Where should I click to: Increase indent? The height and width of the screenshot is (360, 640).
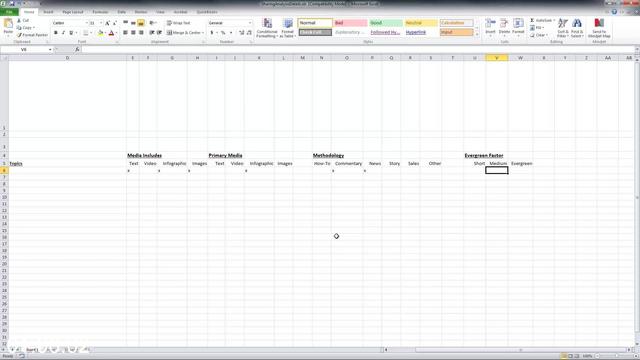pyautogui.click(x=160, y=33)
